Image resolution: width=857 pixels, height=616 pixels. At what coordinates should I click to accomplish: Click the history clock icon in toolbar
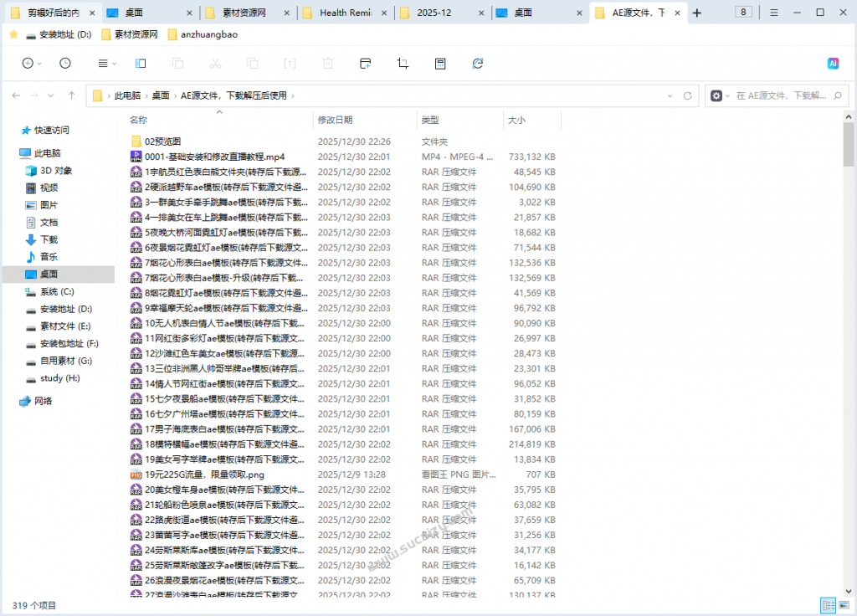point(65,64)
